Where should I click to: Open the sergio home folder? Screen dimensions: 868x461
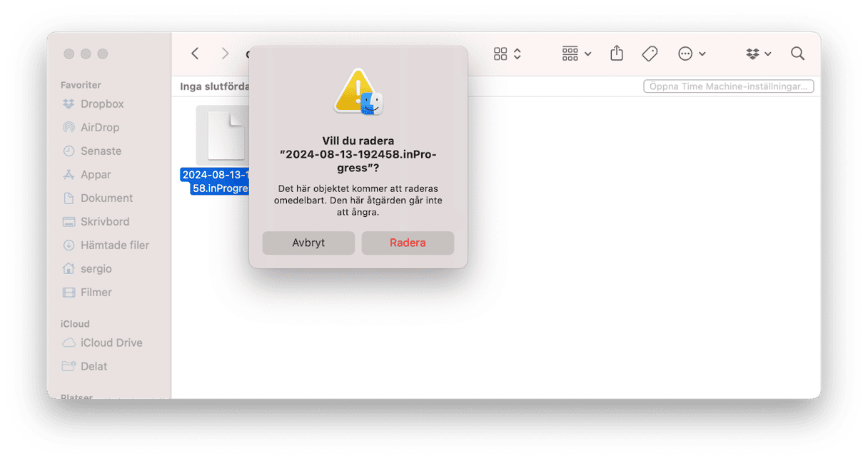click(96, 268)
